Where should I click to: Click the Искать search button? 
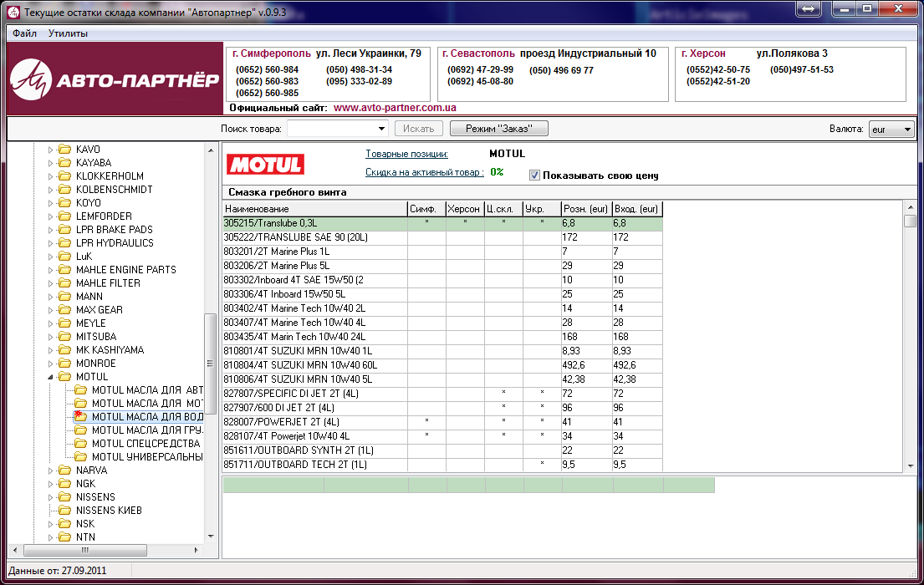pos(418,129)
